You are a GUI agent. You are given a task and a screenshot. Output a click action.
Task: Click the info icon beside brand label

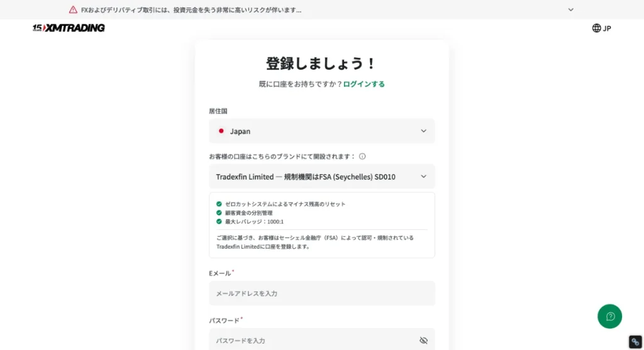pos(362,156)
